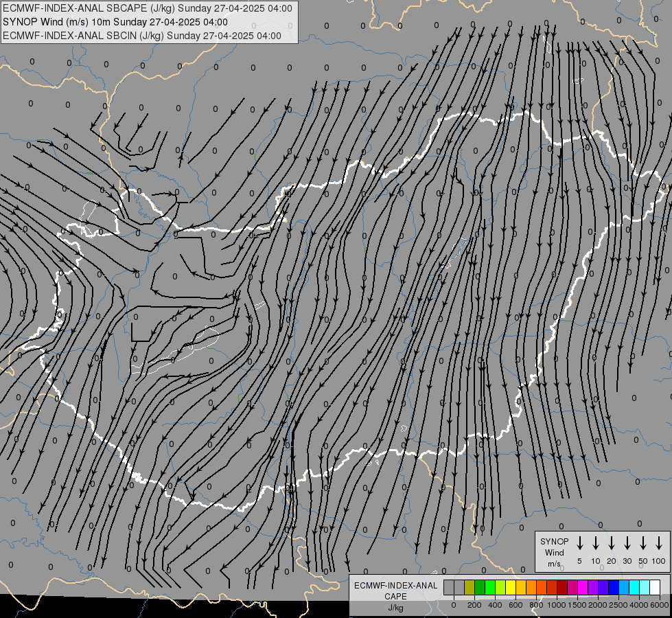Pick the pure yellow CAPE legend swatch

[511, 587]
